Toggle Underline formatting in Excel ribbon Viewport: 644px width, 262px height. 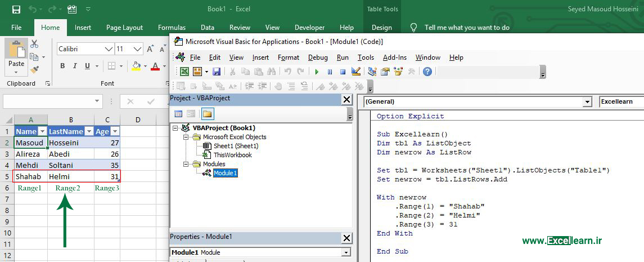click(87, 66)
